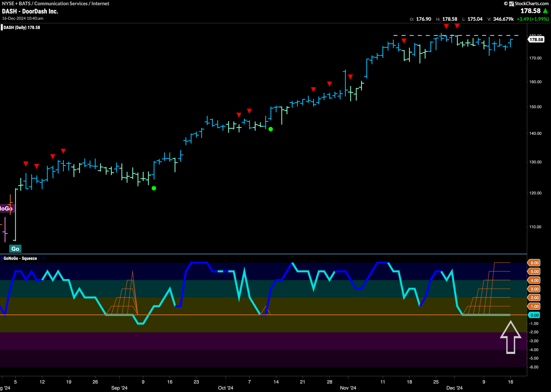The image size is (551, 392).
Task: Click the purple NoGo signal label
Action: point(7,208)
